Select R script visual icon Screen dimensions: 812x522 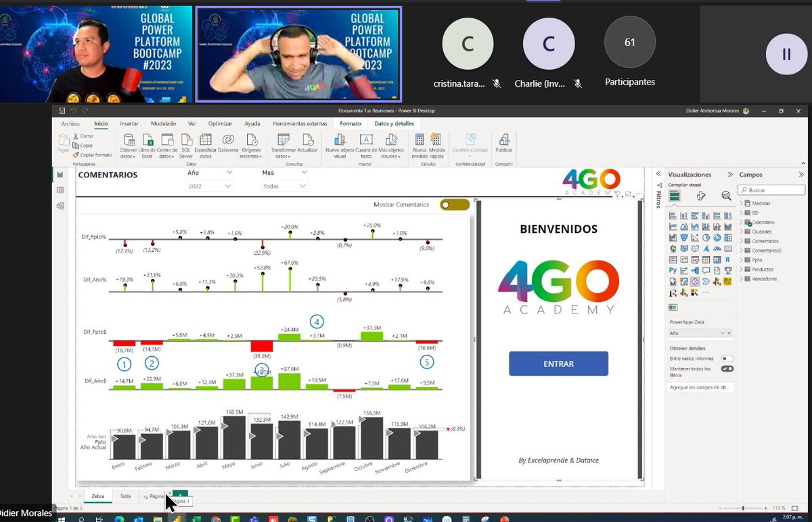click(x=727, y=259)
